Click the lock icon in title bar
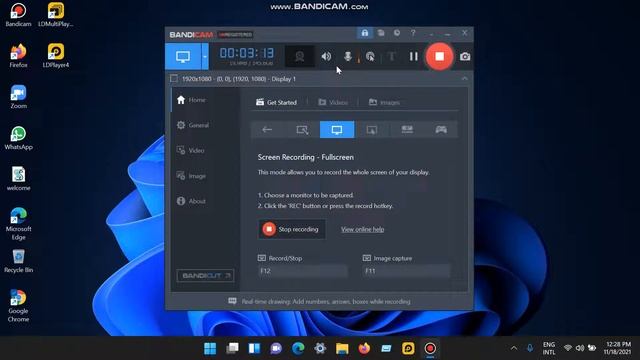Image resolution: width=640 pixels, height=360 pixels. click(x=364, y=33)
